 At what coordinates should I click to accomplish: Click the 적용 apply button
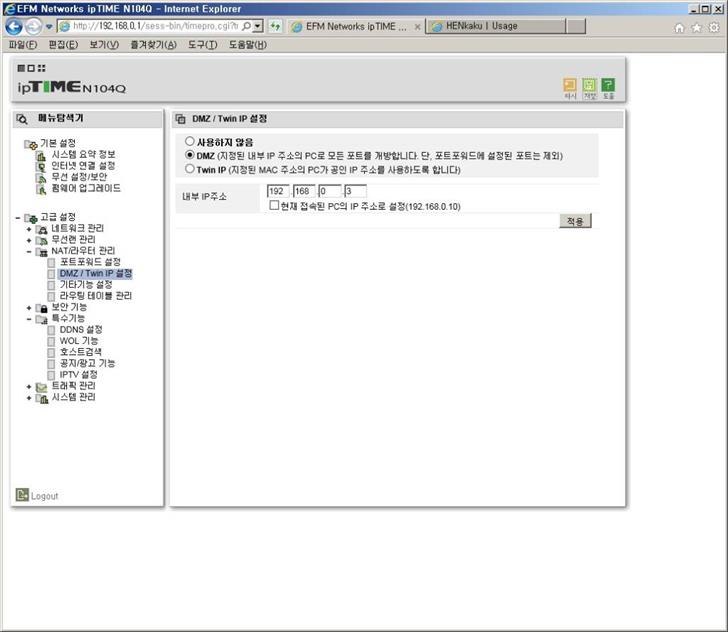[575, 220]
